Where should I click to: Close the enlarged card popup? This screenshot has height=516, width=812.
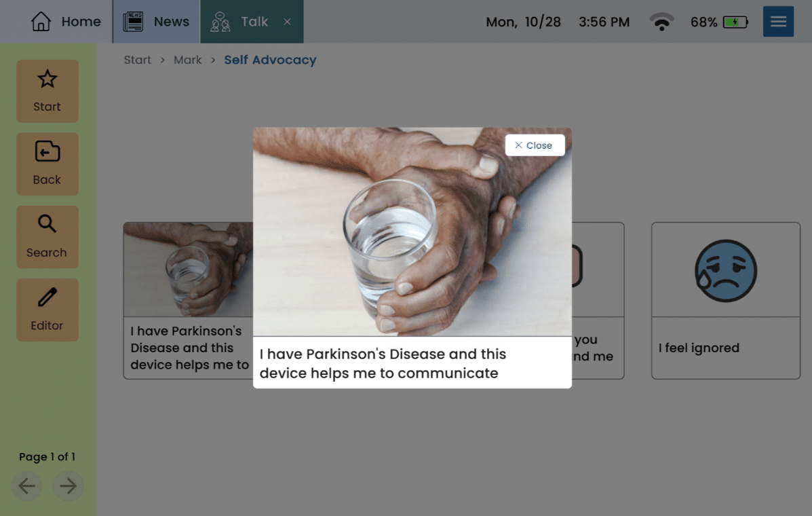[x=535, y=145]
